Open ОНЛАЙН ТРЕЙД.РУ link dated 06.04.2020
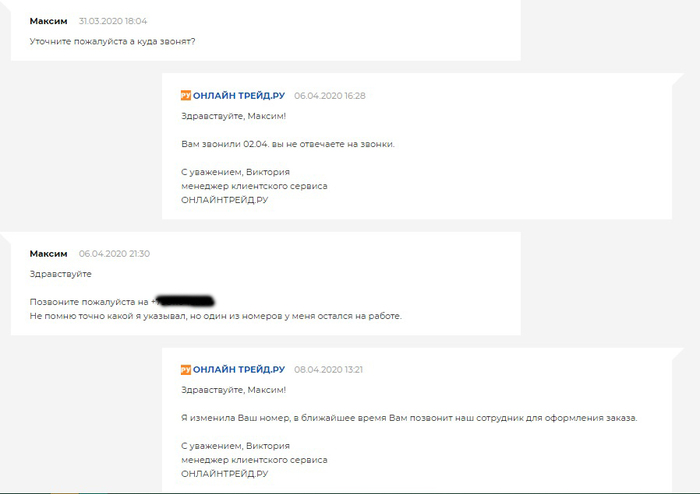This screenshot has width=700, height=494. [x=239, y=95]
